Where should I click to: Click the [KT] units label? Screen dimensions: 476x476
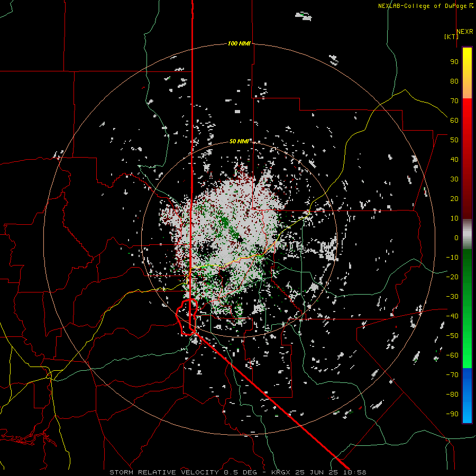click(x=451, y=36)
